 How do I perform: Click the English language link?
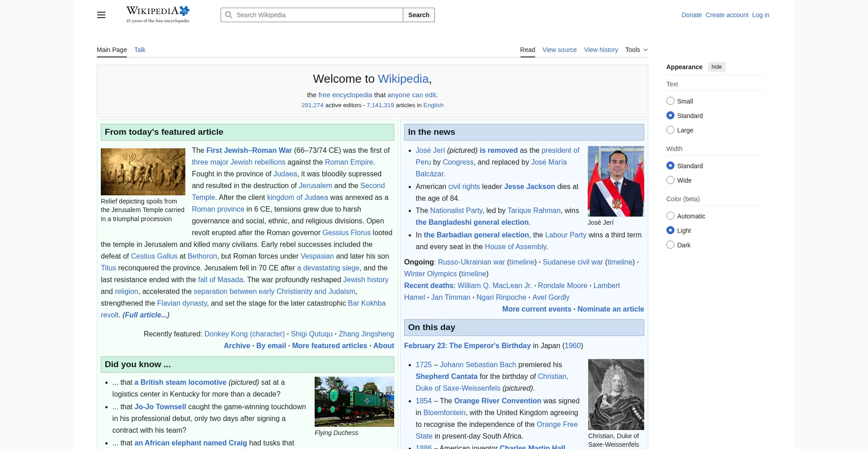pyautogui.click(x=434, y=105)
